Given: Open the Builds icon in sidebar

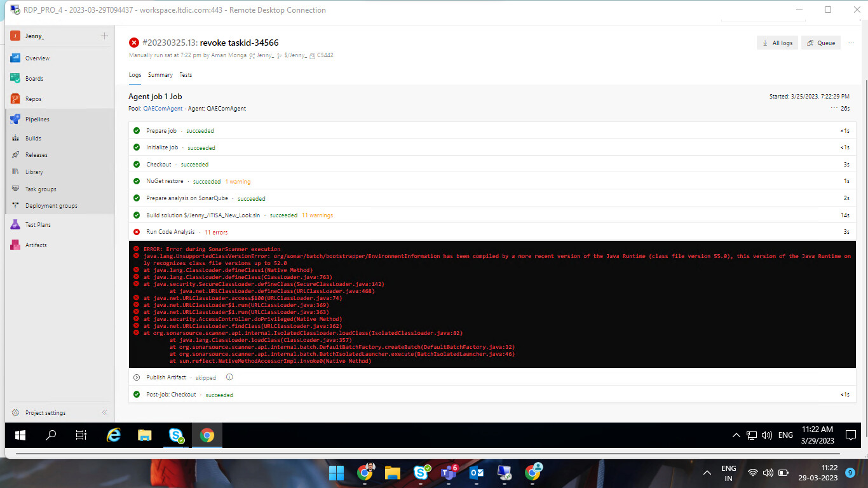Looking at the screenshot, I should tap(14, 138).
